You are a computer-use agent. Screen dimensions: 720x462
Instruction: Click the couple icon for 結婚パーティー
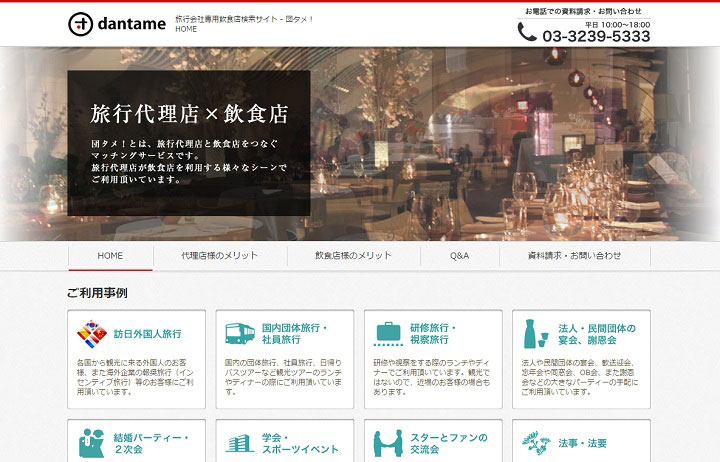(x=92, y=442)
